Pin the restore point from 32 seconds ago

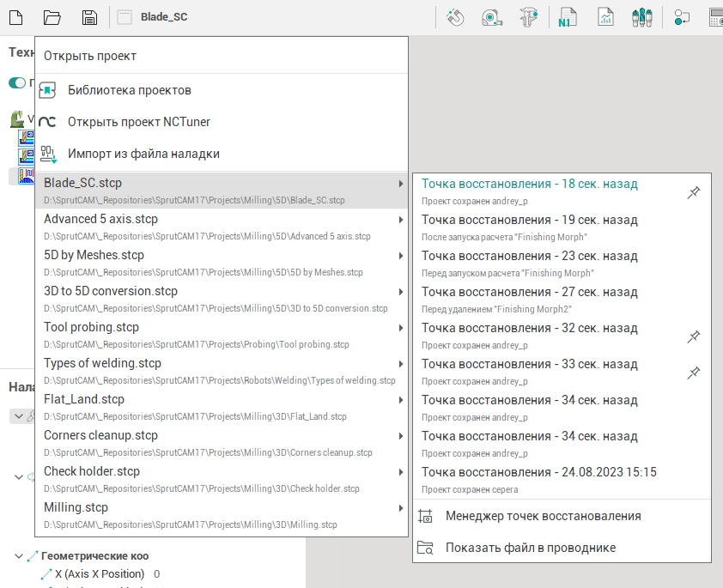694,337
